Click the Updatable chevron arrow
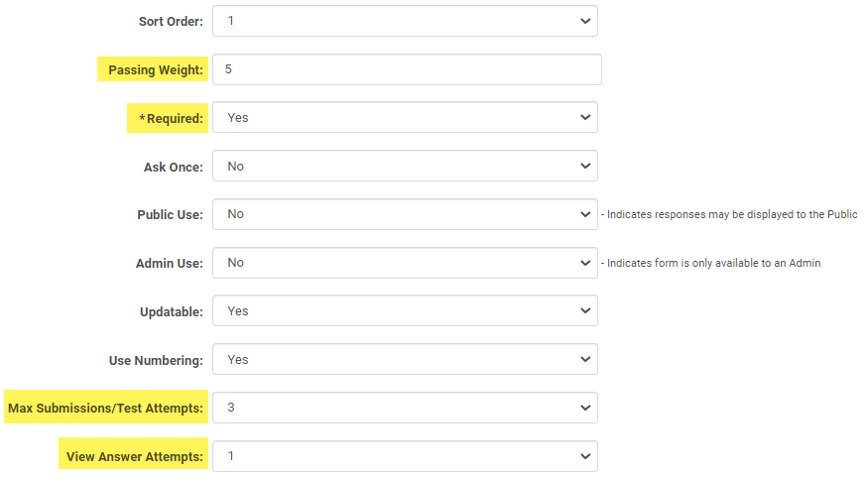 [x=583, y=310]
